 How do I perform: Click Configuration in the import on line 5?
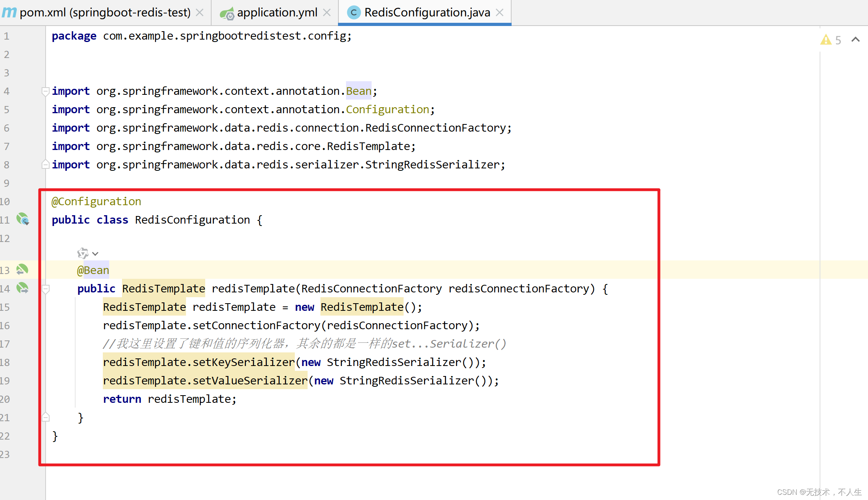[388, 110]
